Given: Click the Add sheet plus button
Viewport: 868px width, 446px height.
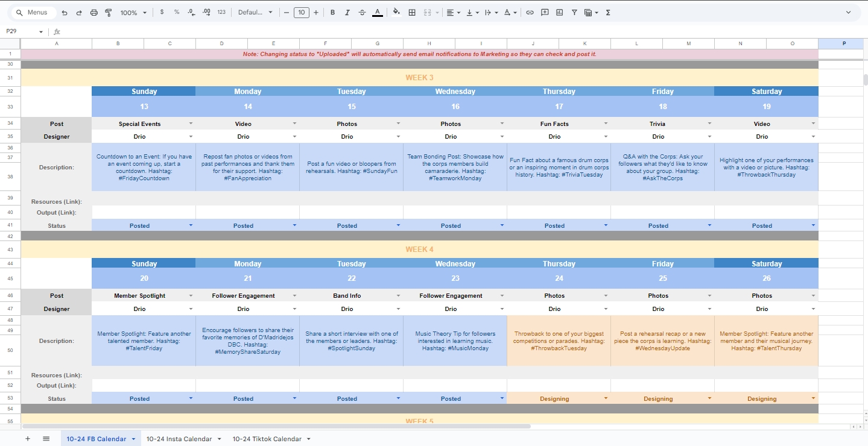Looking at the screenshot, I should click(28, 439).
